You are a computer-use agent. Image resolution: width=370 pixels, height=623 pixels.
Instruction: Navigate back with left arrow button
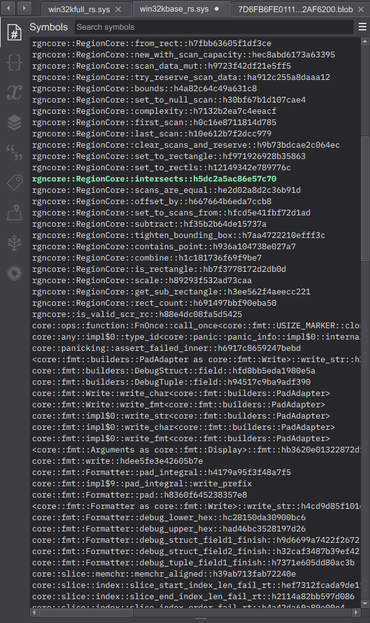(8, 8)
